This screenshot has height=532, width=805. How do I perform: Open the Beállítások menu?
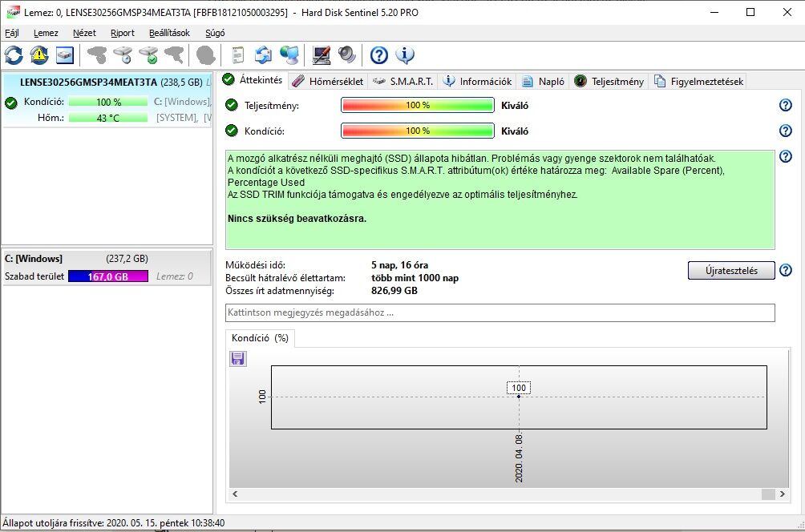[x=169, y=33]
